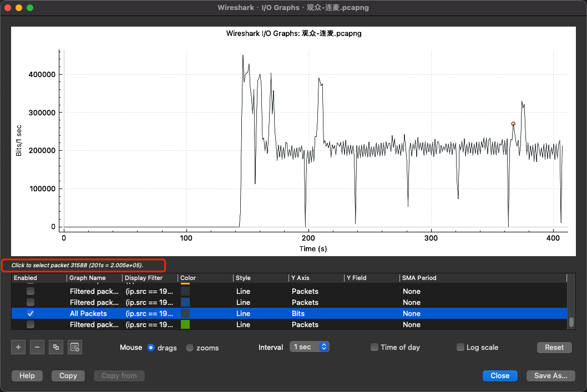Click the Copy from button
This screenshot has height=392, width=587.
coord(119,375)
